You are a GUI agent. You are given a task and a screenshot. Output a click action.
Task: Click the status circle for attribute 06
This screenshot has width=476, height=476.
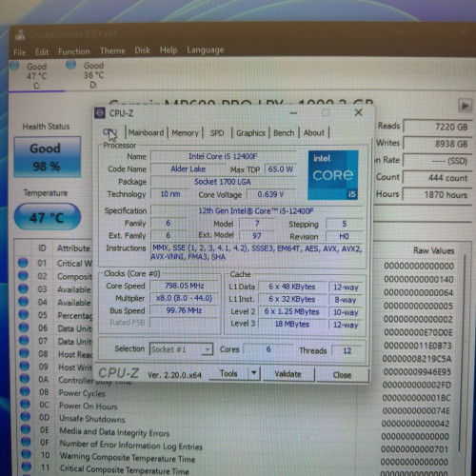coord(24,327)
